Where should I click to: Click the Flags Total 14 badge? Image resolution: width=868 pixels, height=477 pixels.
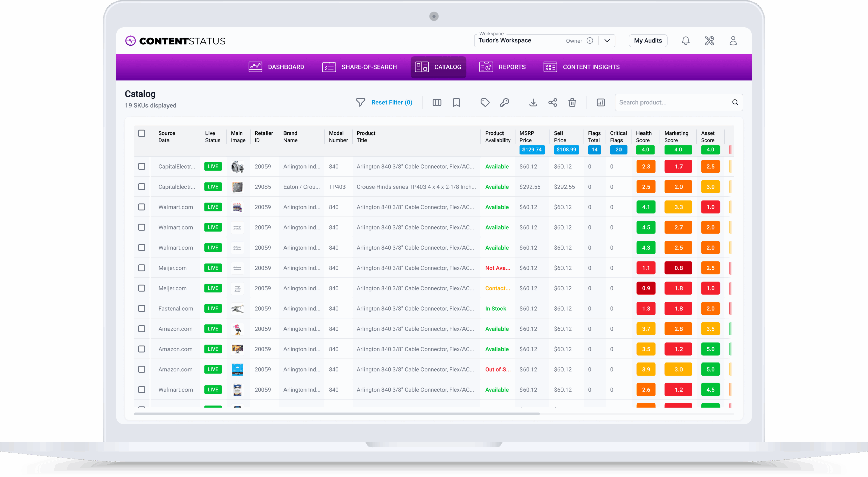[594, 150]
